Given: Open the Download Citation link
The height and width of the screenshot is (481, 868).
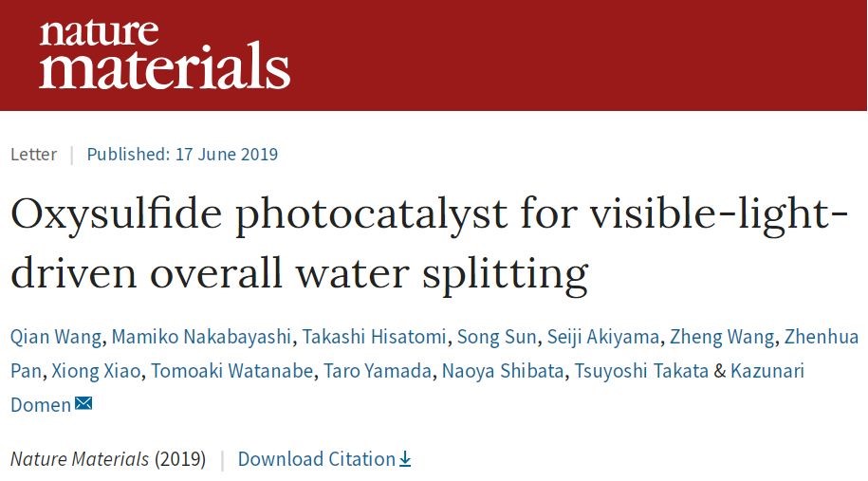Looking at the screenshot, I should 323,459.
